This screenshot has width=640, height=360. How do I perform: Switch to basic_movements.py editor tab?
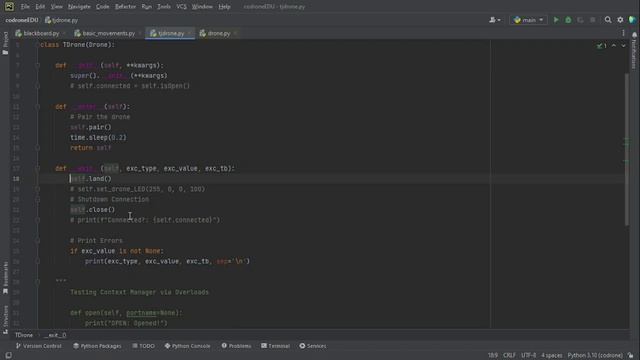pos(108,33)
